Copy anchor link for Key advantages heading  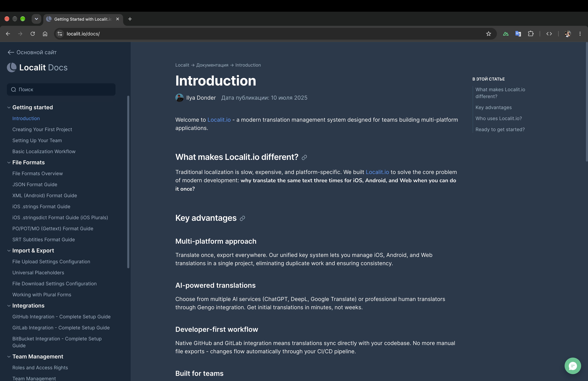click(x=242, y=218)
